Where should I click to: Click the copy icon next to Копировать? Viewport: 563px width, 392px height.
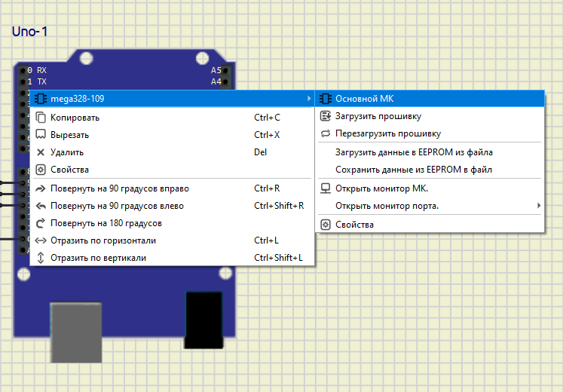[x=41, y=118]
